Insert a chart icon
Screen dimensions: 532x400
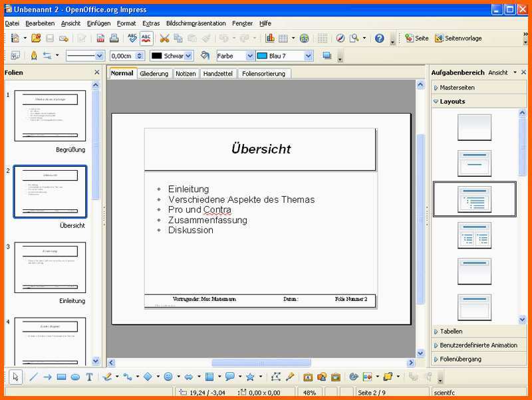pyautogui.click(x=270, y=38)
